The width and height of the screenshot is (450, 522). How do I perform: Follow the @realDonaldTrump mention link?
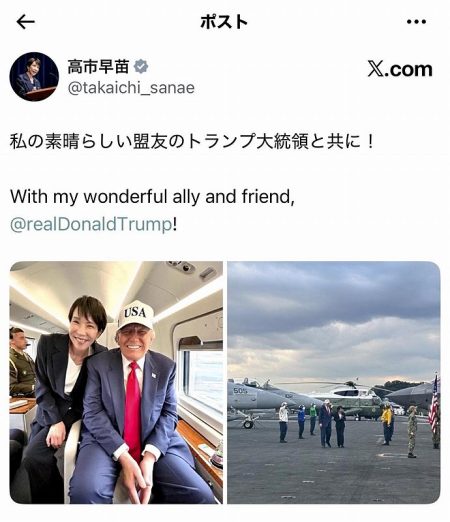pos(91,224)
